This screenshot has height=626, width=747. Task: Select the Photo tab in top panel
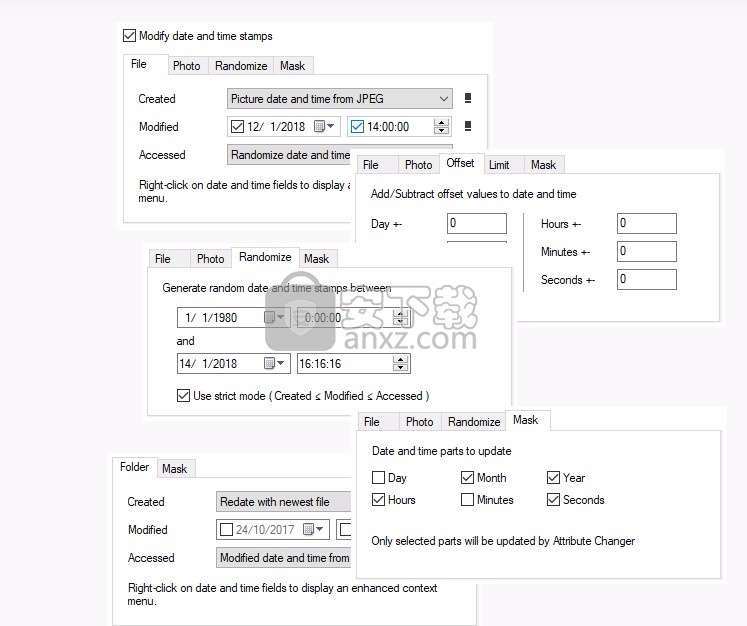(186, 66)
